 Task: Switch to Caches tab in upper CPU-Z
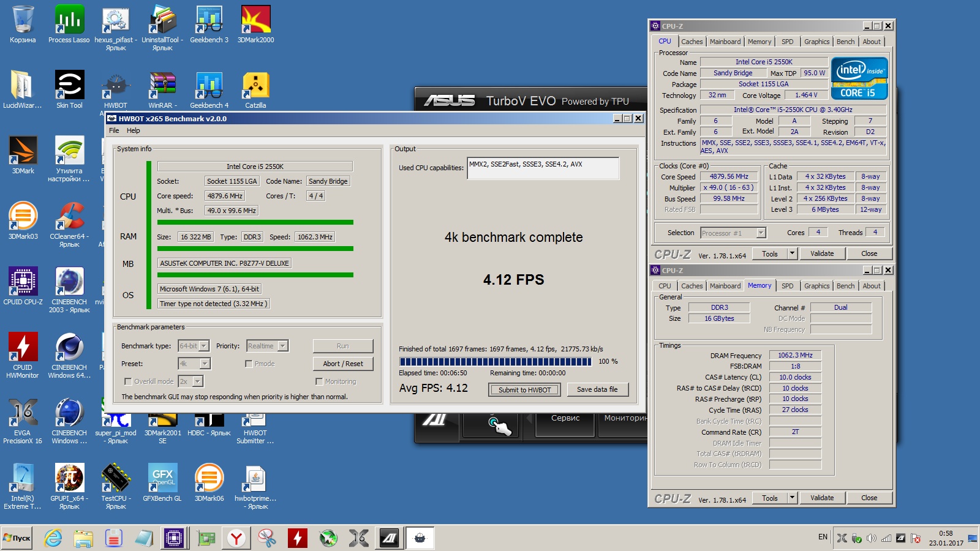[x=692, y=42]
